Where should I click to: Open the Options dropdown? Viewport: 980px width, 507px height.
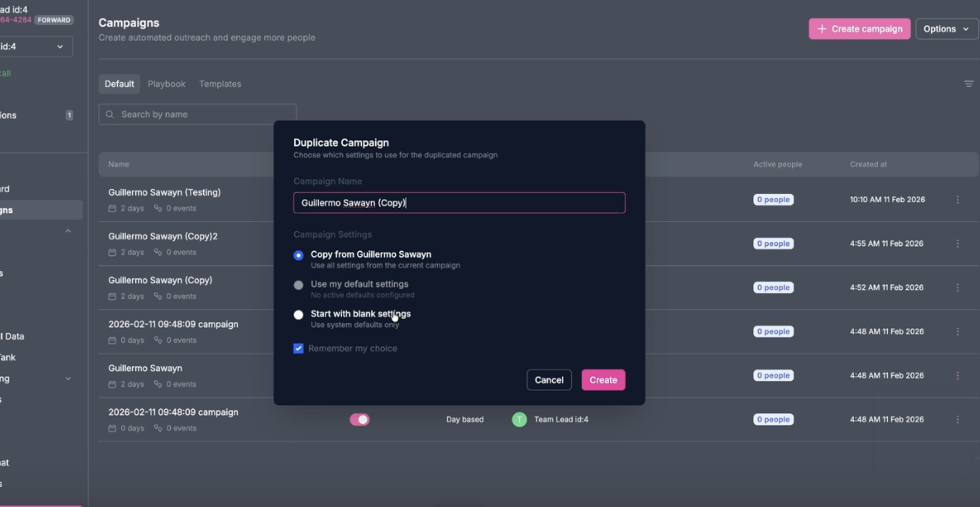tap(946, 29)
